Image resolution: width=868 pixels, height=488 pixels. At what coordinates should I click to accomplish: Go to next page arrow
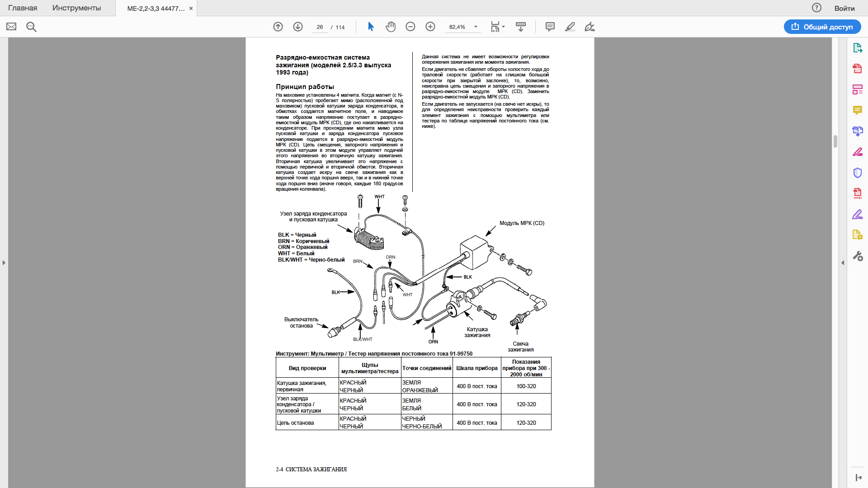tap(298, 27)
